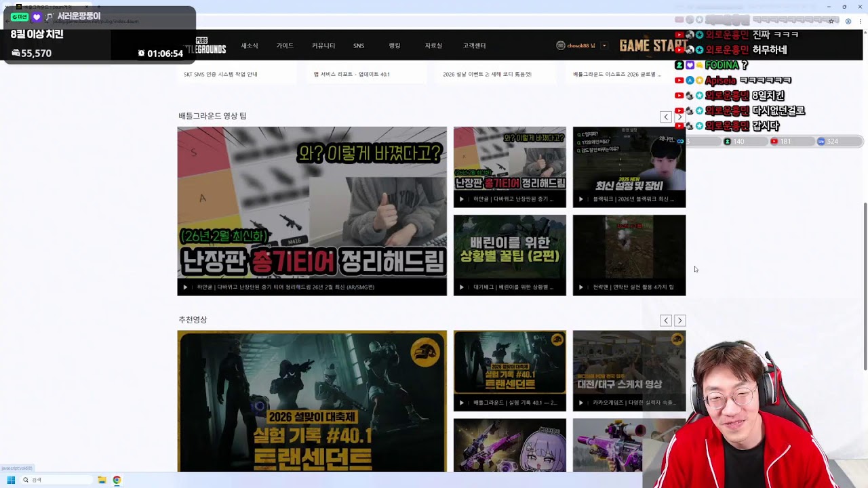Open the Chrome profile icon
The image size is (868, 488).
coord(848,21)
